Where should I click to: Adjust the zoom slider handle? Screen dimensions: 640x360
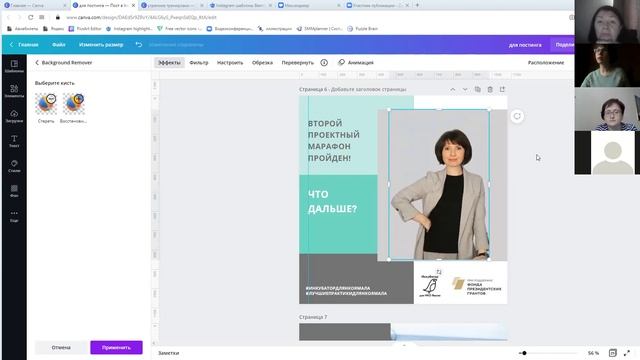point(524,353)
